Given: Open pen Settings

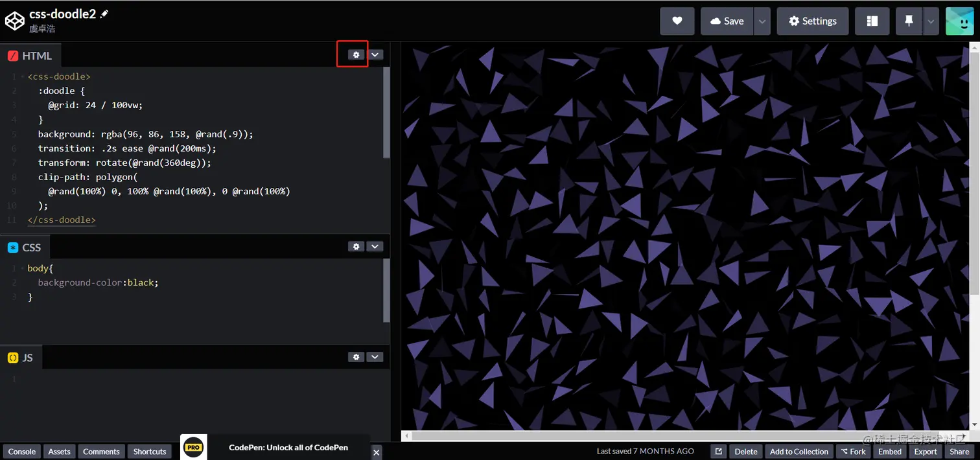Looking at the screenshot, I should tap(812, 21).
